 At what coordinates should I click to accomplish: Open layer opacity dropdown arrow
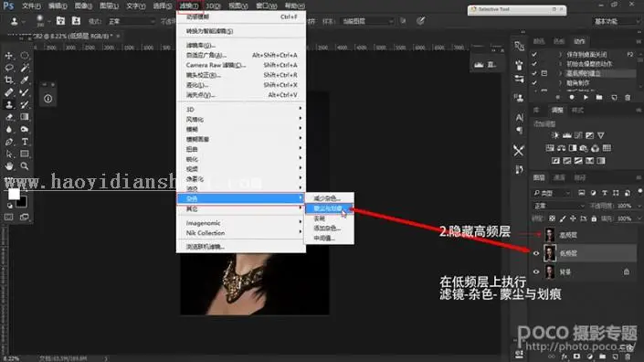click(639, 206)
